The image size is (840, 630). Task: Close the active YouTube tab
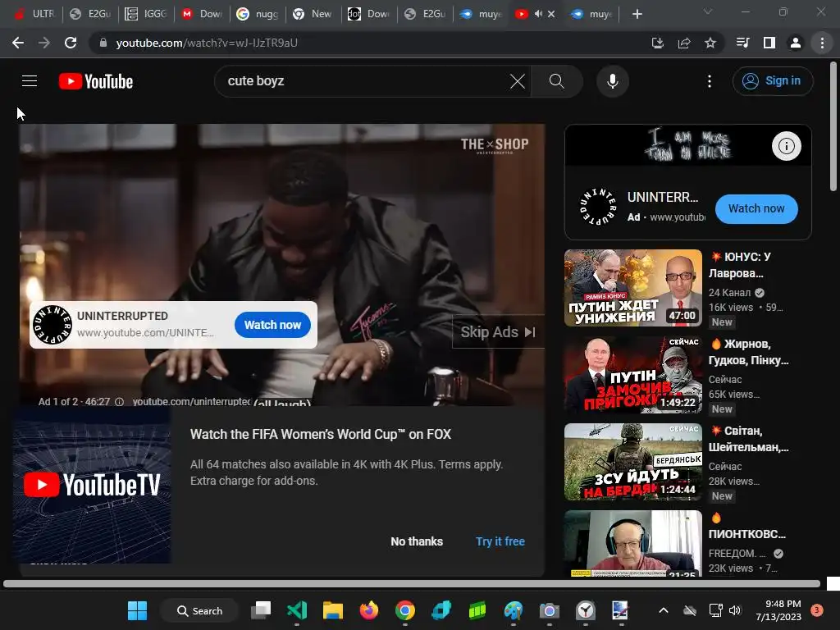552,14
